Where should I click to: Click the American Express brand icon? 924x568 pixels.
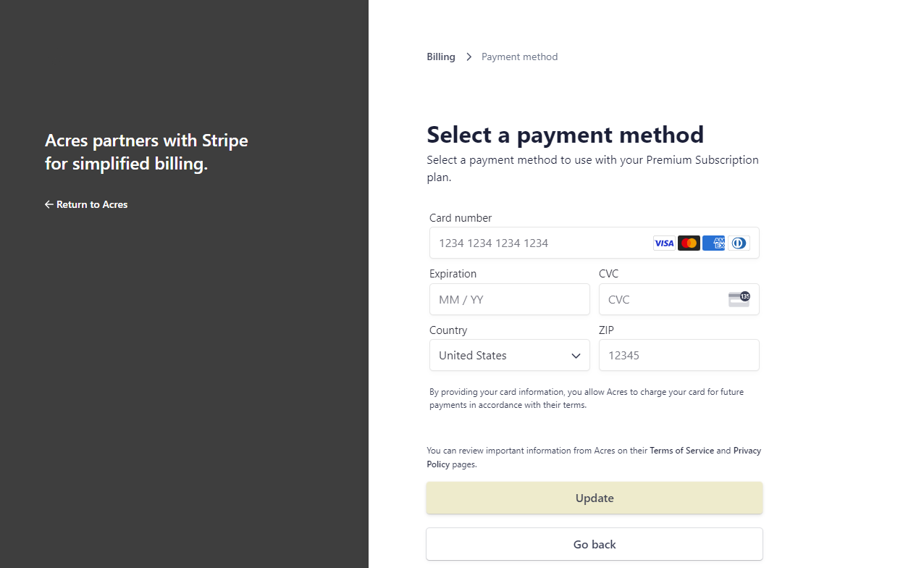(x=713, y=243)
